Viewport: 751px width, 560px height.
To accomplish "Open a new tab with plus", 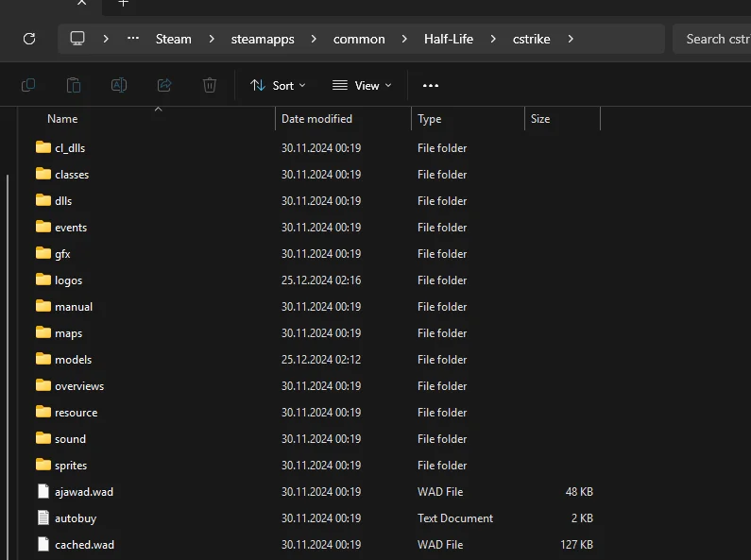I will [123, 3].
